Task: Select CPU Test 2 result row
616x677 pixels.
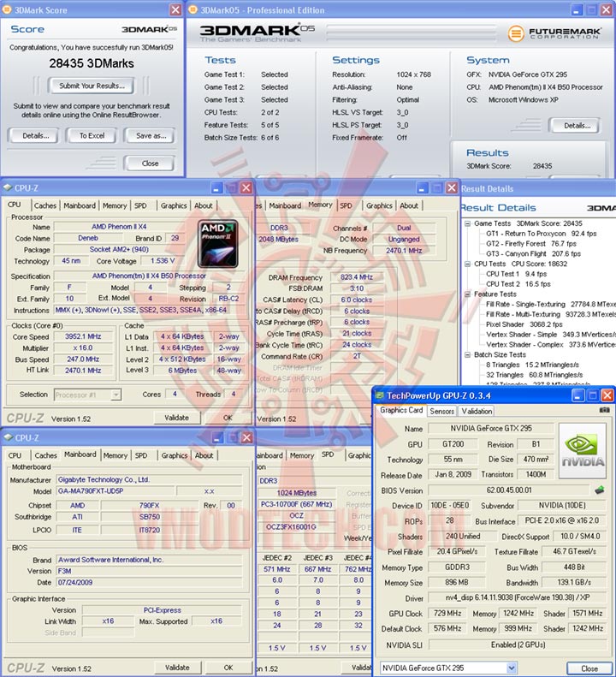Action: (518, 284)
